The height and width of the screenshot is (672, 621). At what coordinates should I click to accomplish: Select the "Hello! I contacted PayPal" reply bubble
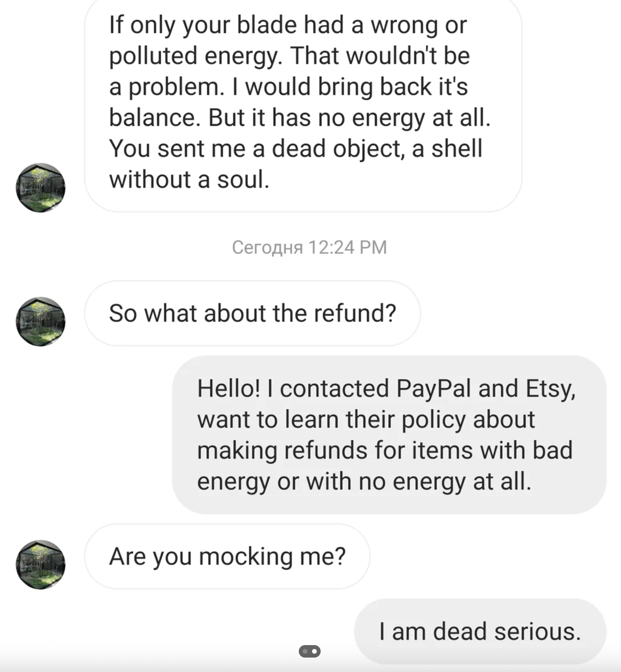(389, 435)
